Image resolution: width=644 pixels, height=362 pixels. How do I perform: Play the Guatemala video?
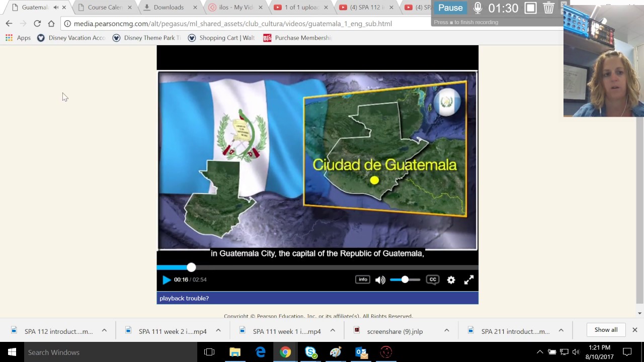coord(167,280)
